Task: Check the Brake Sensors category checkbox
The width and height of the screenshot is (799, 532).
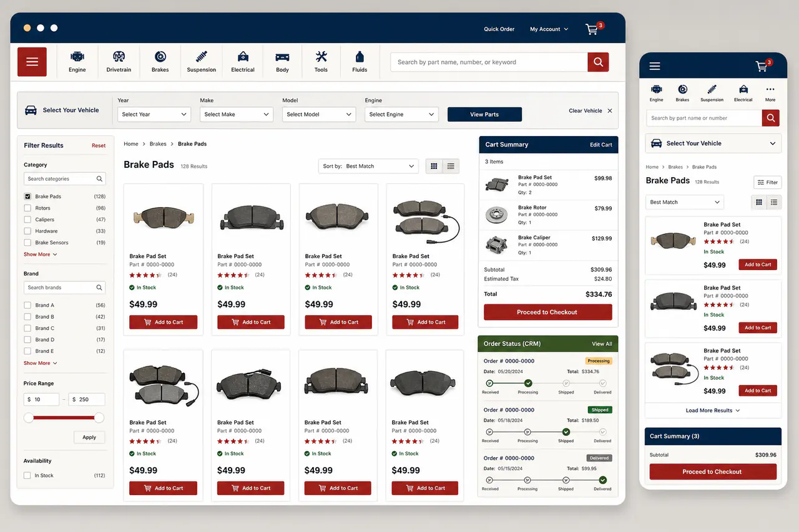Action: (27, 243)
